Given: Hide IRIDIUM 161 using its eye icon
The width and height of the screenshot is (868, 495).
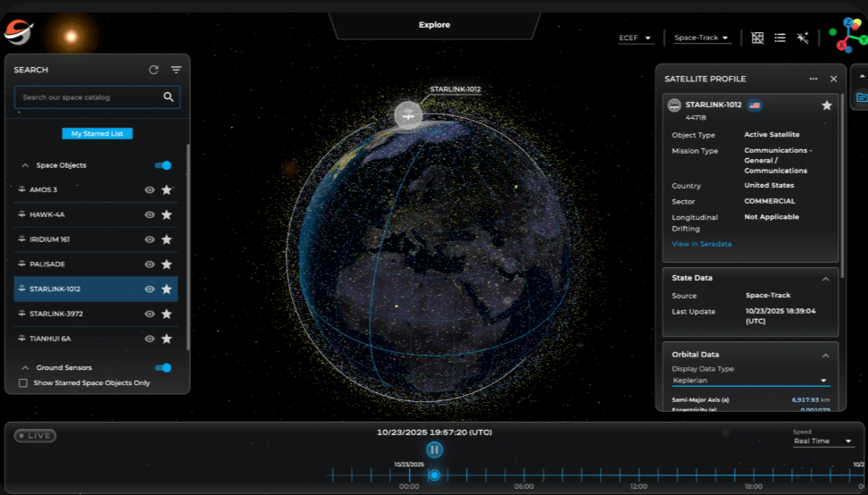Looking at the screenshot, I should click(149, 239).
